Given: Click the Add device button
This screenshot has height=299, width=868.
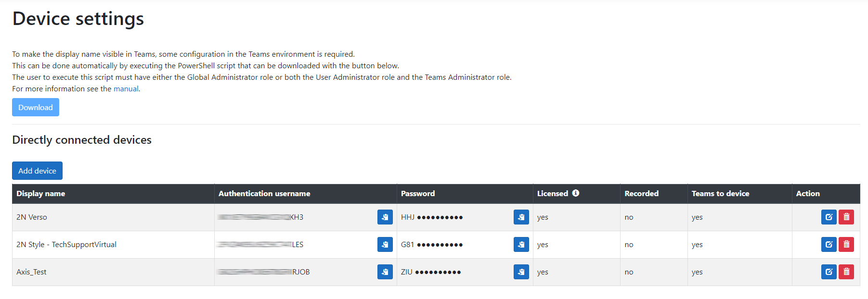Looking at the screenshot, I should click(x=37, y=171).
